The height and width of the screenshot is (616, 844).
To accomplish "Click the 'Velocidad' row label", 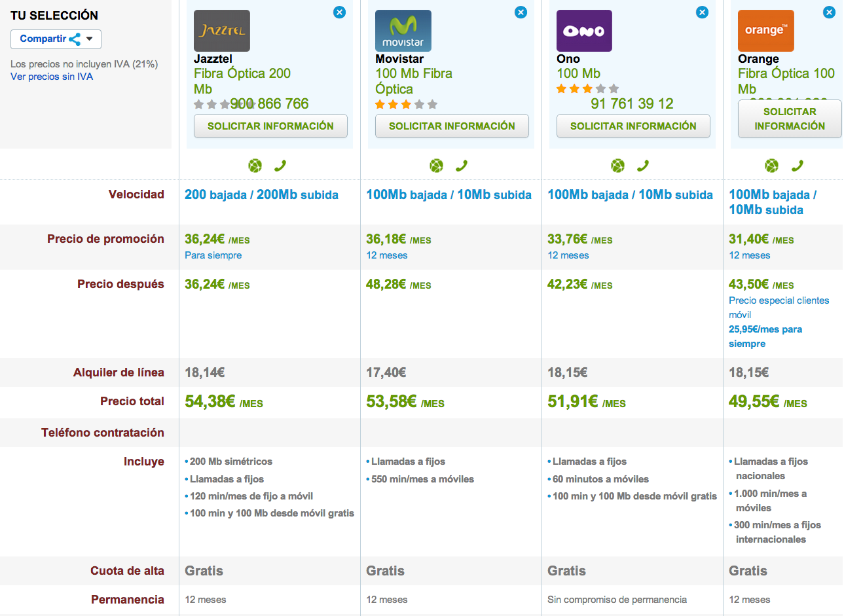I will (x=136, y=194).
